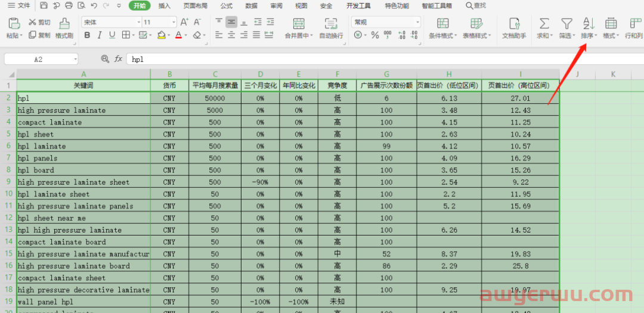644x313 pixels.
Task: Click the Cut (剪切) scissors button
Action: [x=39, y=22]
